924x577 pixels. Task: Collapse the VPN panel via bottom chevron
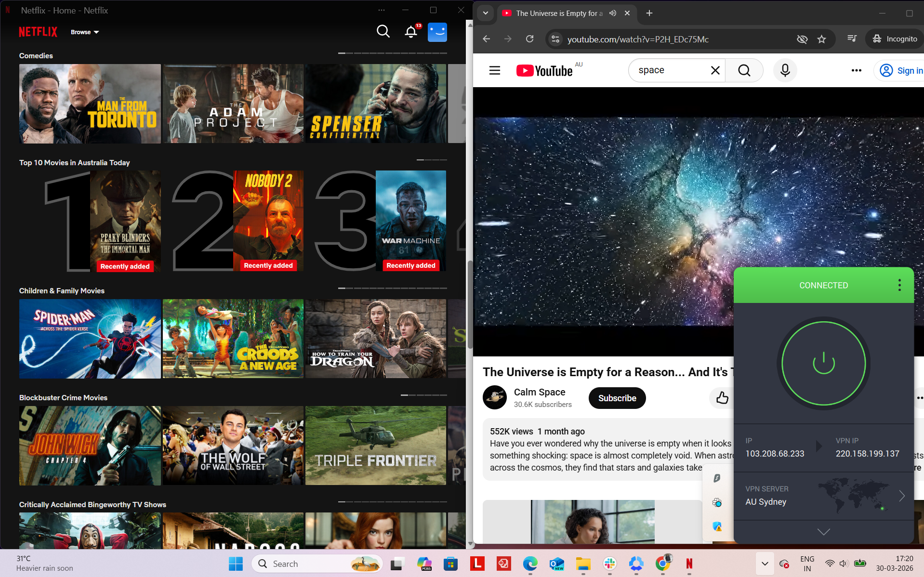click(x=823, y=532)
